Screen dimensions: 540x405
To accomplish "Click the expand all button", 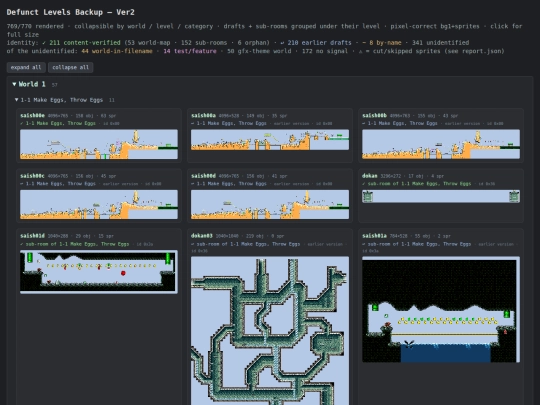I will [26, 68].
